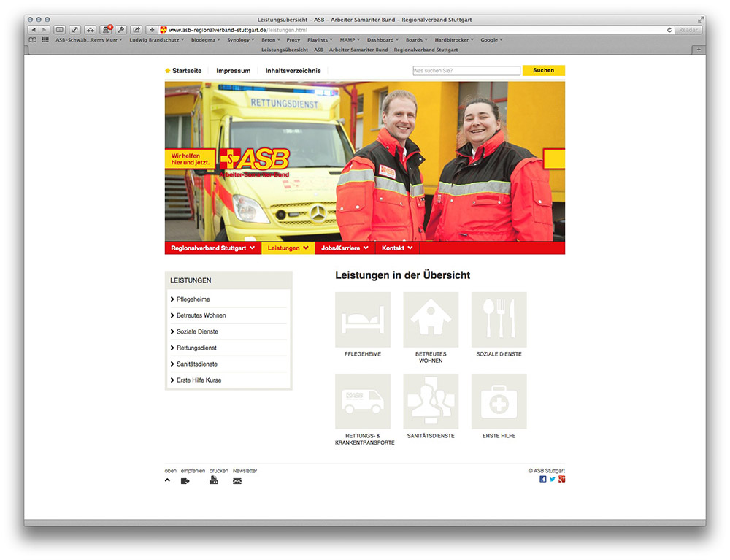Click the Erste Hilfe first-aid kit tile

tap(499, 402)
